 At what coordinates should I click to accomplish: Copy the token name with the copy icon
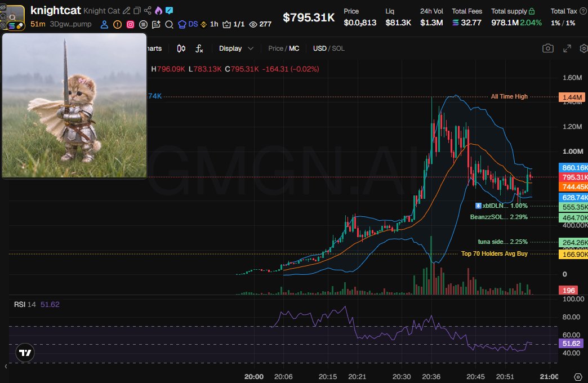[x=137, y=11]
